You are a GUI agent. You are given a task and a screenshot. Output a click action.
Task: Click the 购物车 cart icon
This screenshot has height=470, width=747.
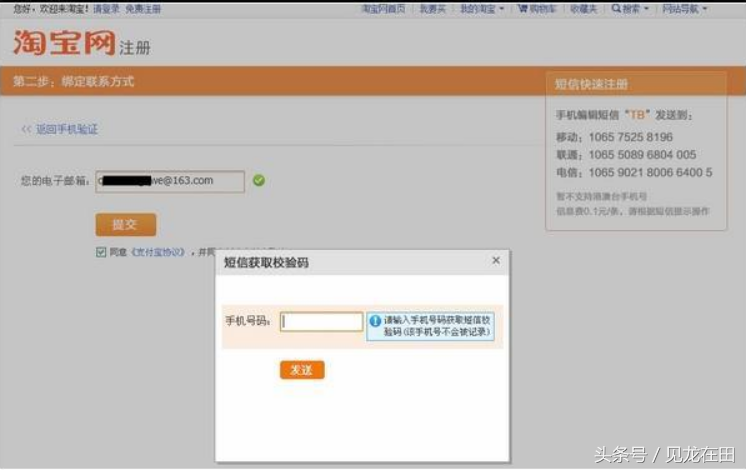tap(523, 8)
